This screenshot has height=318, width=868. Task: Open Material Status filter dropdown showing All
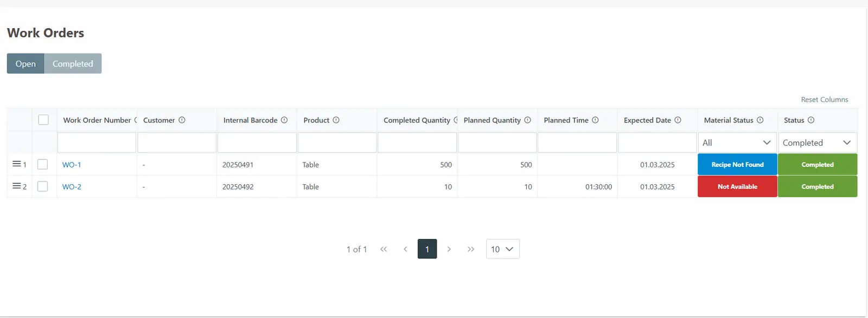click(x=737, y=142)
